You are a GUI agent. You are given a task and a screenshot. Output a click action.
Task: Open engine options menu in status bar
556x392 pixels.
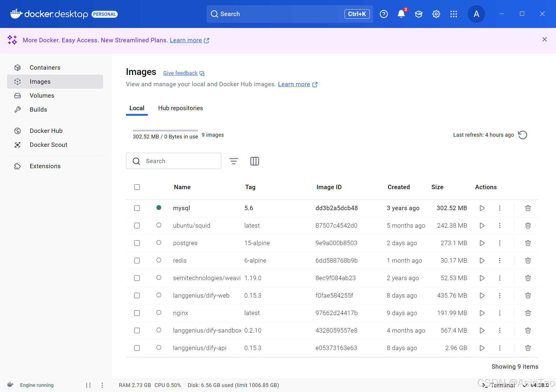pyautogui.click(x=102, y=385)
